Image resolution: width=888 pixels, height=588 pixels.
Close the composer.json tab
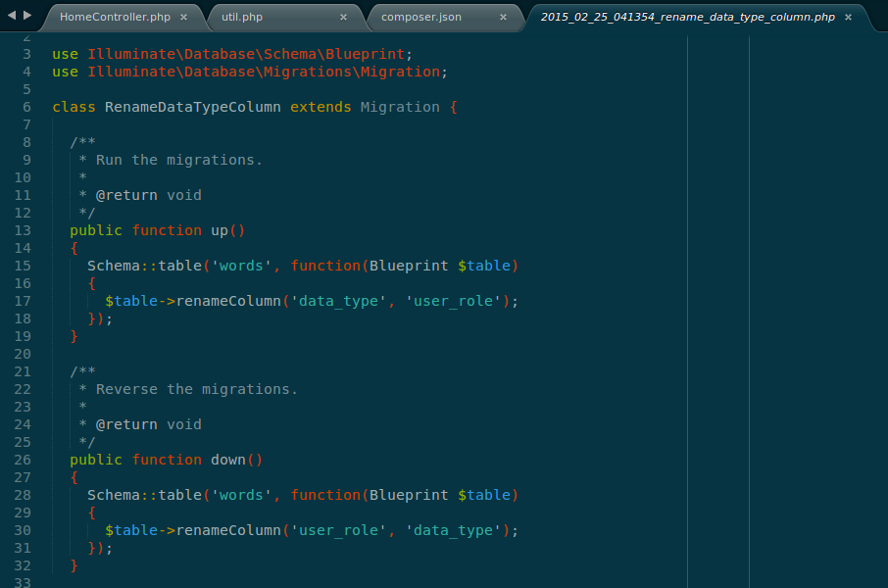coord(503,17)
